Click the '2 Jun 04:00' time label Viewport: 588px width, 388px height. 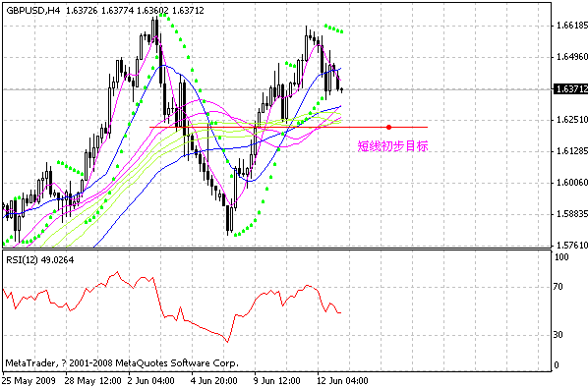coord(151,381)
